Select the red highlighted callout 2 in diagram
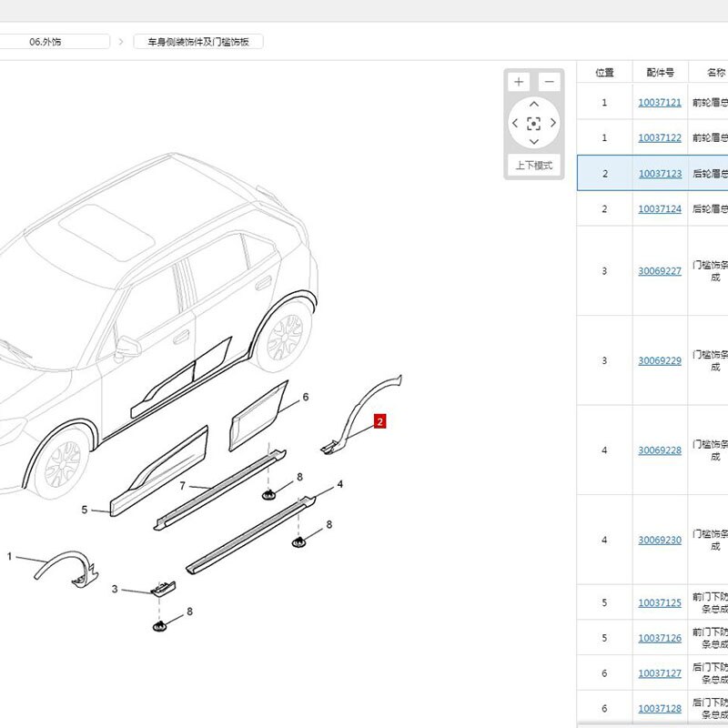Viewport: 728px width, 728px height. (379, 421)
